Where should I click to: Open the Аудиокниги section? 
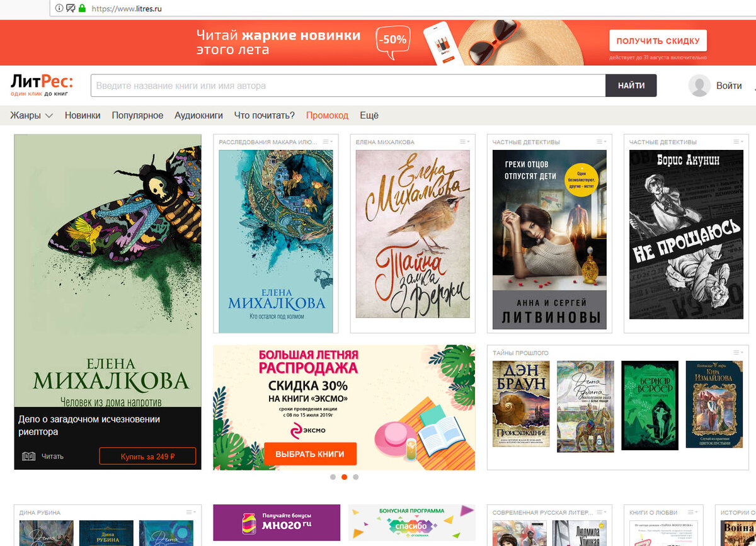click(198, 115)
